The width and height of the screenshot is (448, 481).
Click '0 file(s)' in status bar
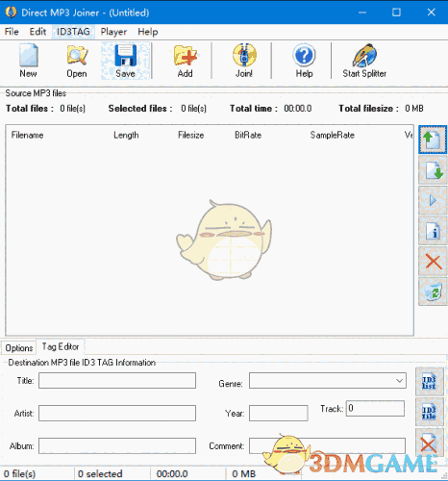click(x=19, y=473)
